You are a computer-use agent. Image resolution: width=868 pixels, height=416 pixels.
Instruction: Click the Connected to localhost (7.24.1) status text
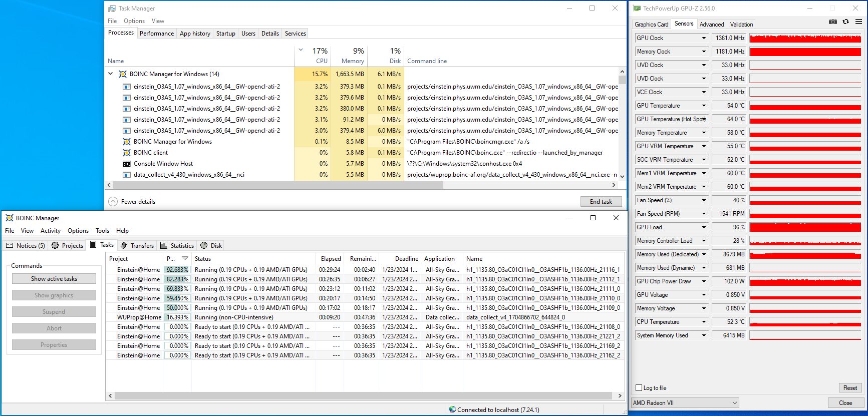coord(498,409)
